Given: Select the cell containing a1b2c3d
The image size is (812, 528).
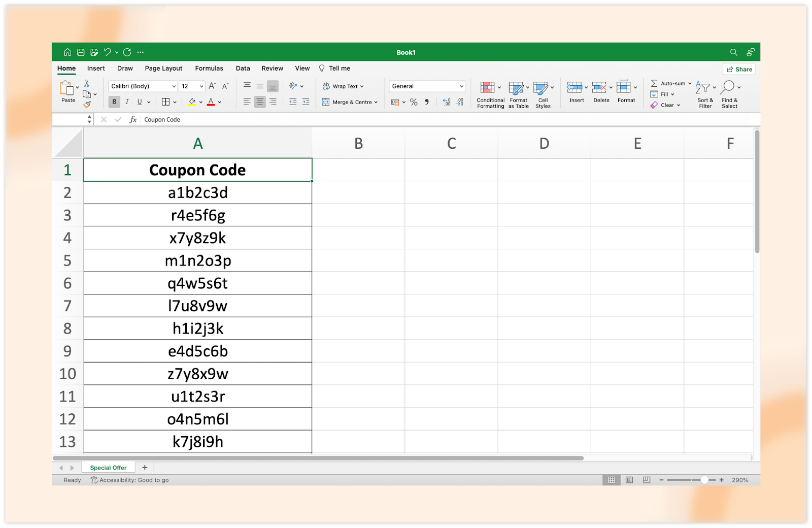Looking at the screenshot, I should [198, 193].
